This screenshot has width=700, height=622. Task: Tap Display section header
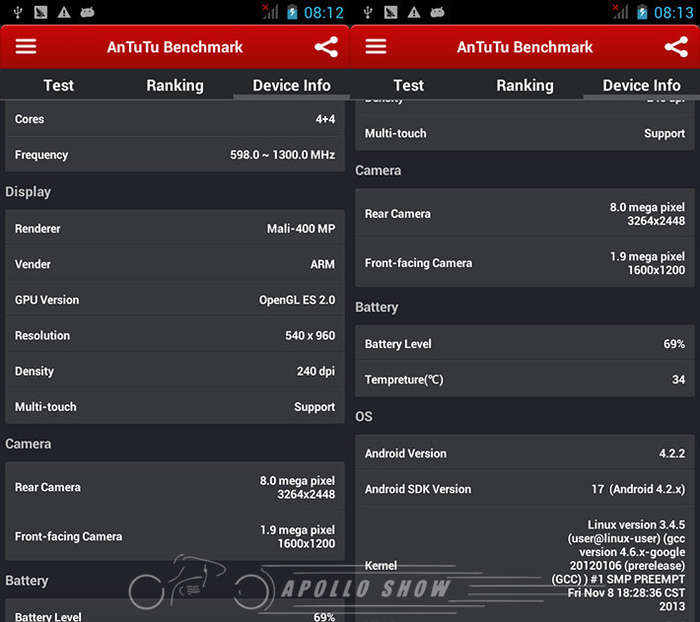[28, 192]
